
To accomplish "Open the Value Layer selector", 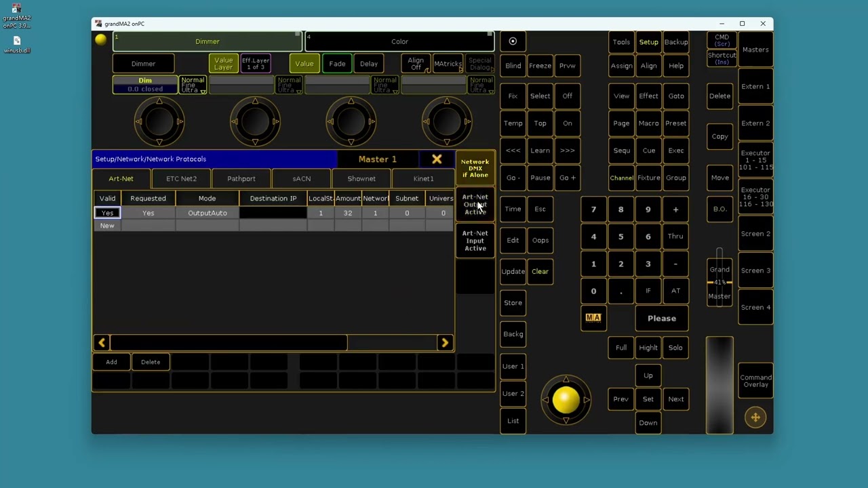I will tap(223, 64).
